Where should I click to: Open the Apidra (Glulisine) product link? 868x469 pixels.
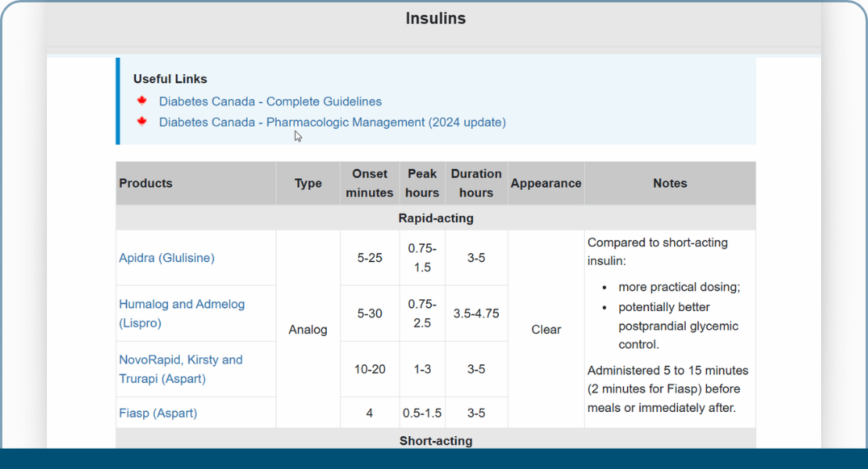[x=167, y=257]
